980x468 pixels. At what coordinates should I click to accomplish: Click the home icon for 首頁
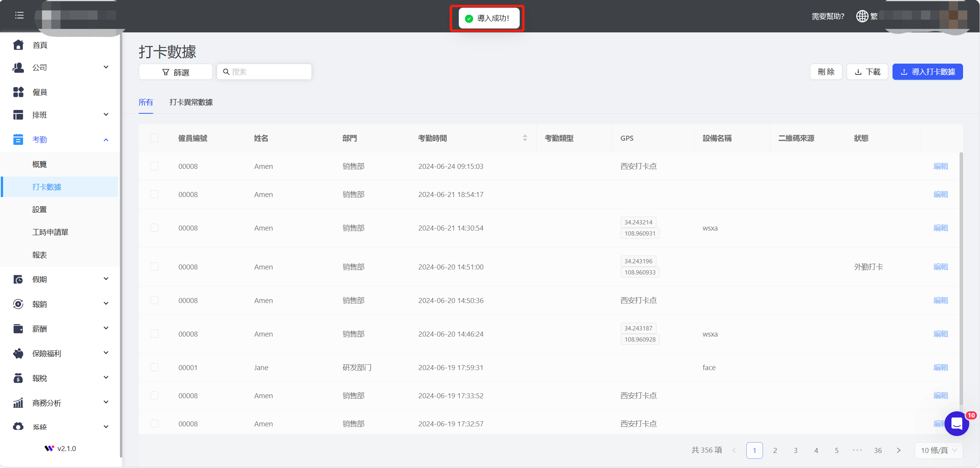pyautogui.click(x=18, y=45)
